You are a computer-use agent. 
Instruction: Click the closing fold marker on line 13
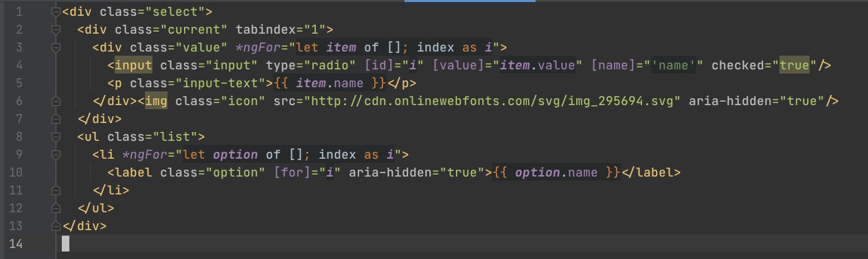click(56, 225)
